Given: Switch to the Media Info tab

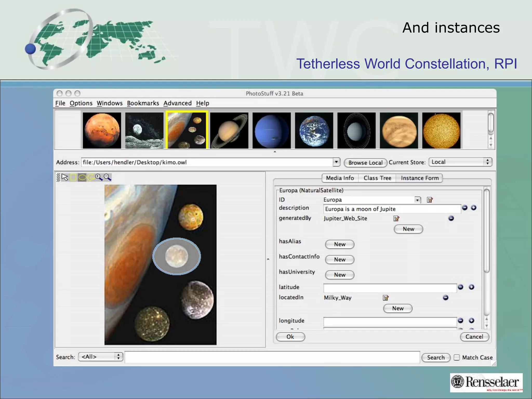Looking at the screenshot, I should click(340, 178).
